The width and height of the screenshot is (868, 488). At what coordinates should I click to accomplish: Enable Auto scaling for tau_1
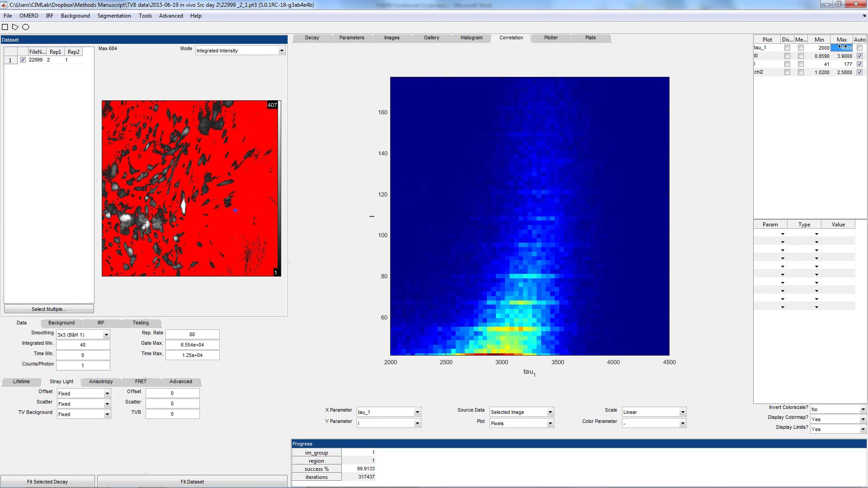[x=859, y=47]
